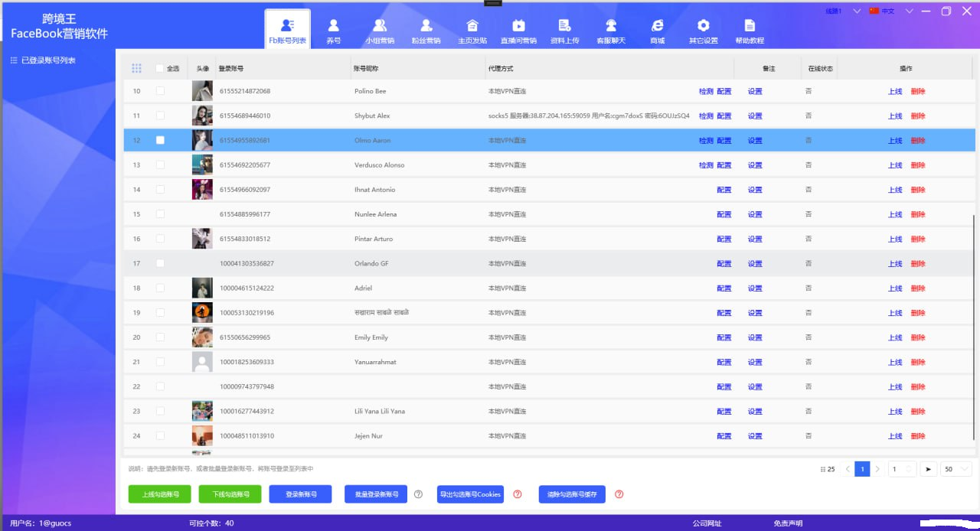Switch to 资料上传 data upload tab
Screen dimensions: 980x531
pos(565,31)
